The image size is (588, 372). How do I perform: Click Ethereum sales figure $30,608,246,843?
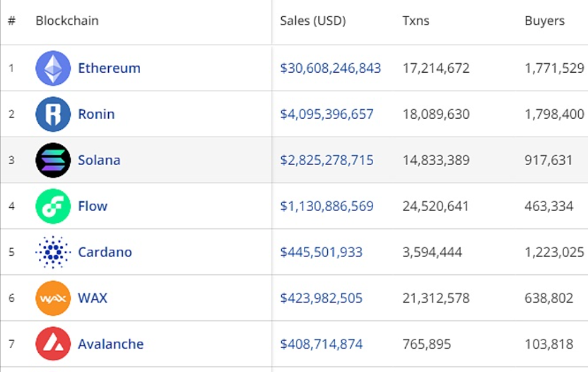coord(330,69)
